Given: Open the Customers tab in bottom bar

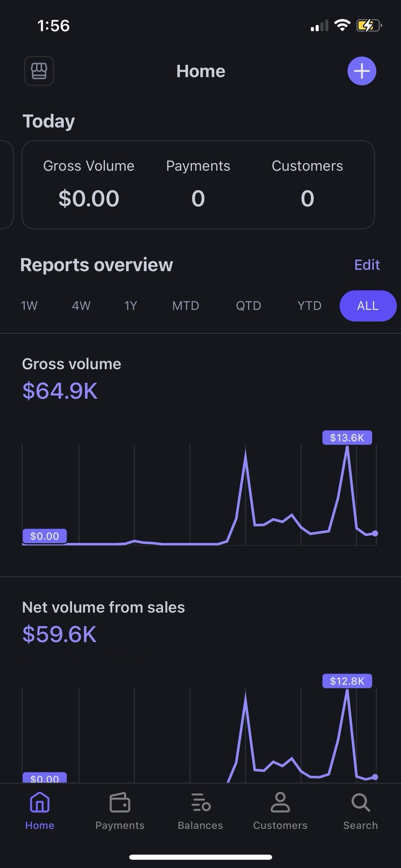Looking at the screenshot, I should tap(280, 810).
